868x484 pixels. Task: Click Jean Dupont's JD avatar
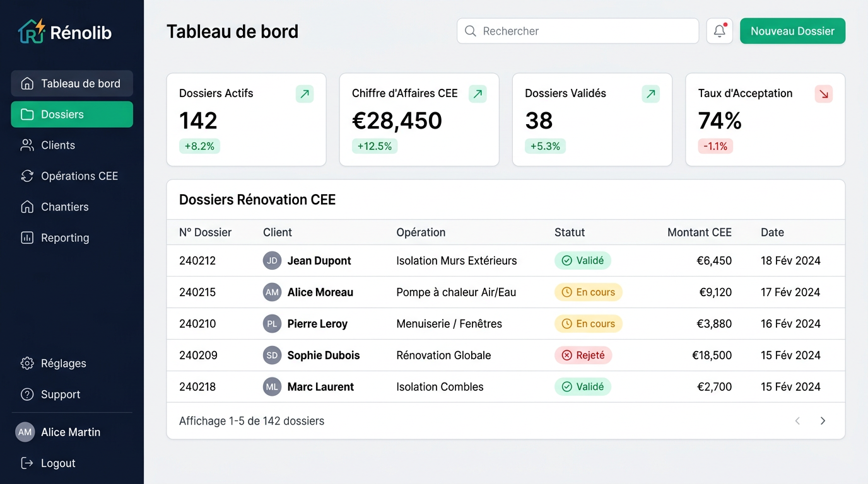(272, 261)
